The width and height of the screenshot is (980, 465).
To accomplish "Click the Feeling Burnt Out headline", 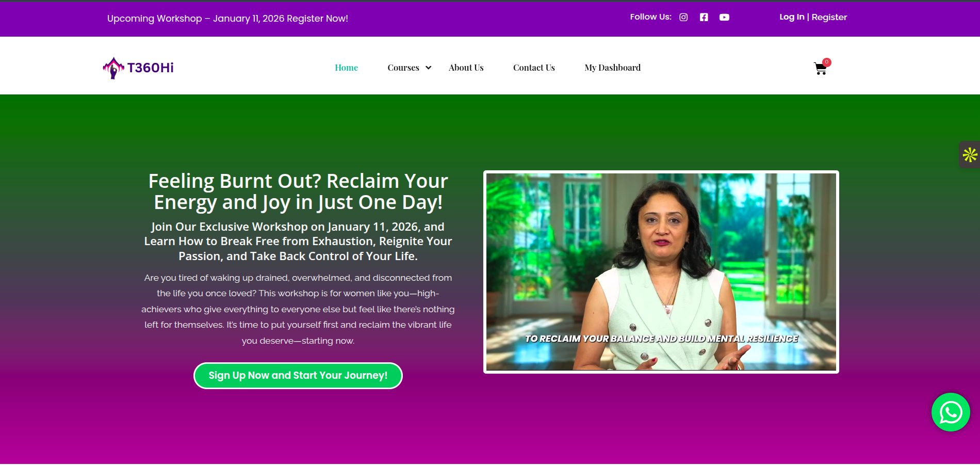I will 298,191.
